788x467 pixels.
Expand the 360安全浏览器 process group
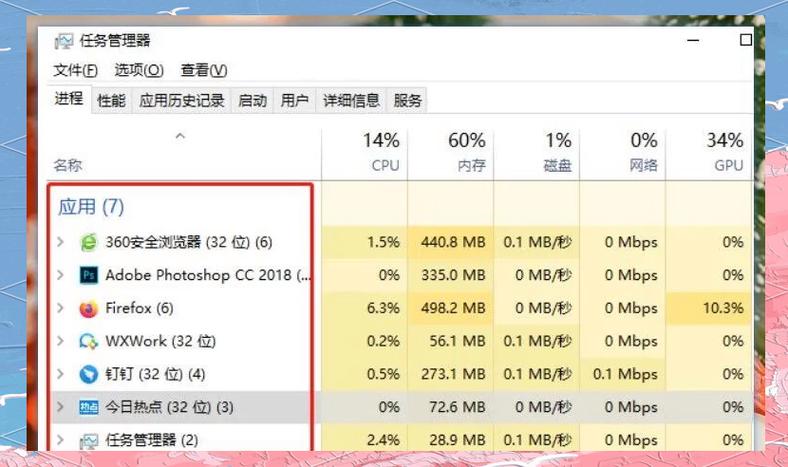[60, 242]
